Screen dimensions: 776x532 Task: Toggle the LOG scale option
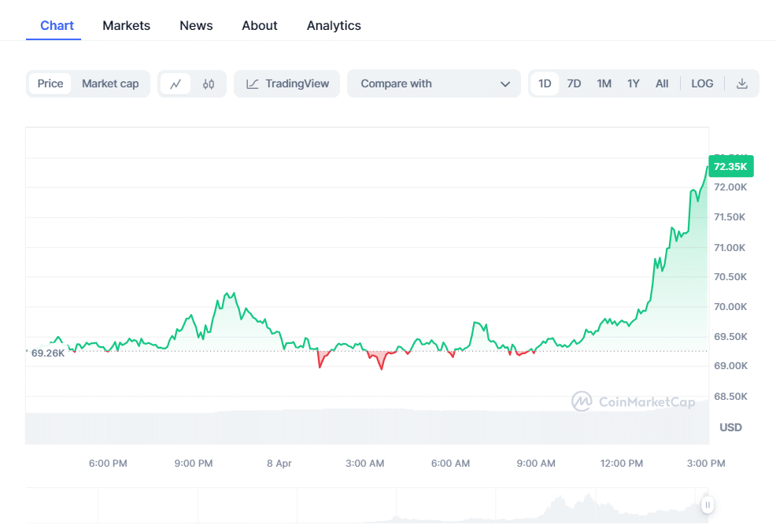point(702,83)
